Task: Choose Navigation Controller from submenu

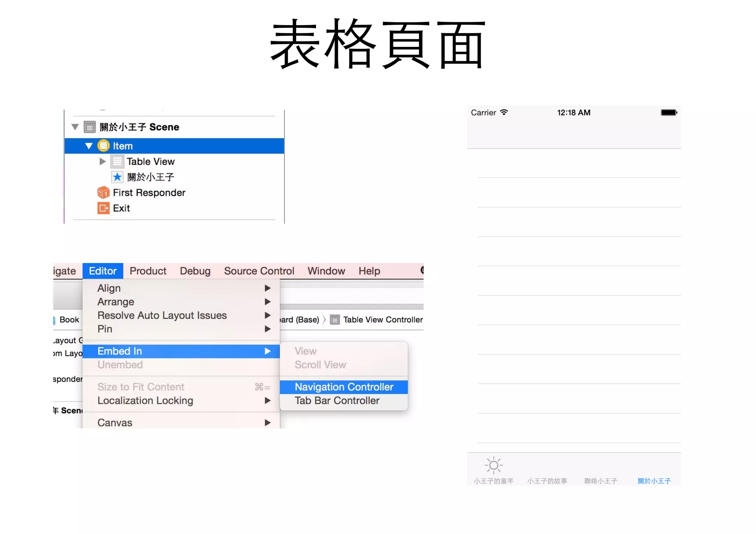Action: [344, 387]
